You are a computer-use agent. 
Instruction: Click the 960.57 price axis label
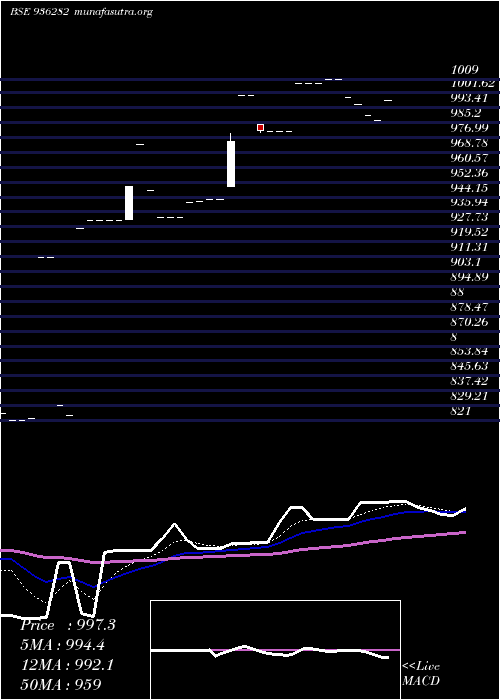(469, 158)
